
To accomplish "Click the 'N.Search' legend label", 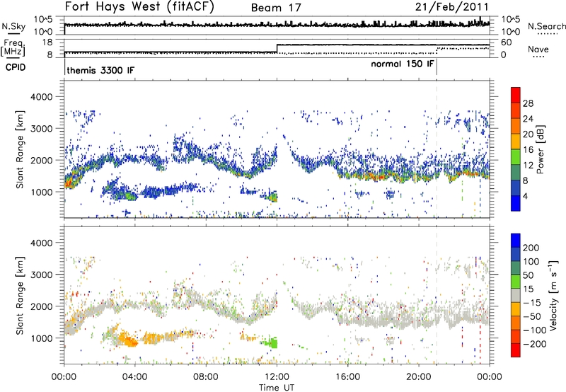I will point(546,26).
